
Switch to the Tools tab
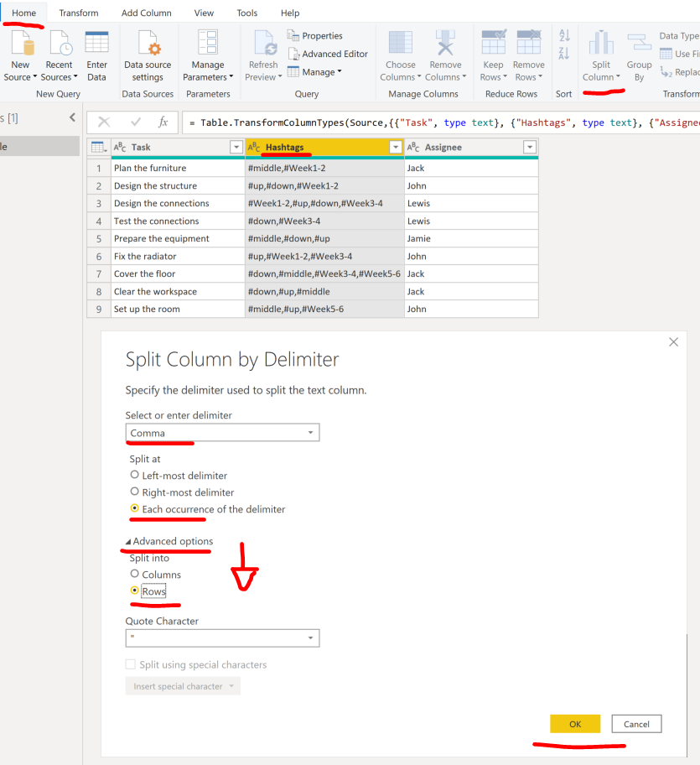pyautogui.click(x=247, y=13)
